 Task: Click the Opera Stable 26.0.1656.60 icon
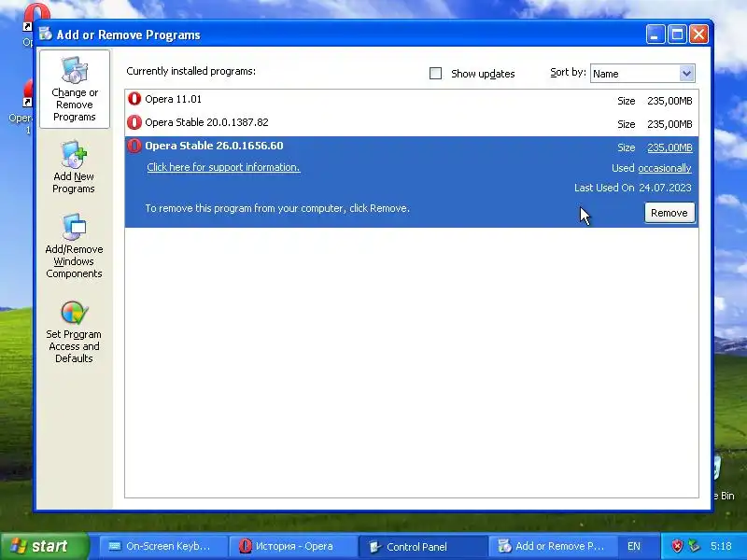point(134,146)
